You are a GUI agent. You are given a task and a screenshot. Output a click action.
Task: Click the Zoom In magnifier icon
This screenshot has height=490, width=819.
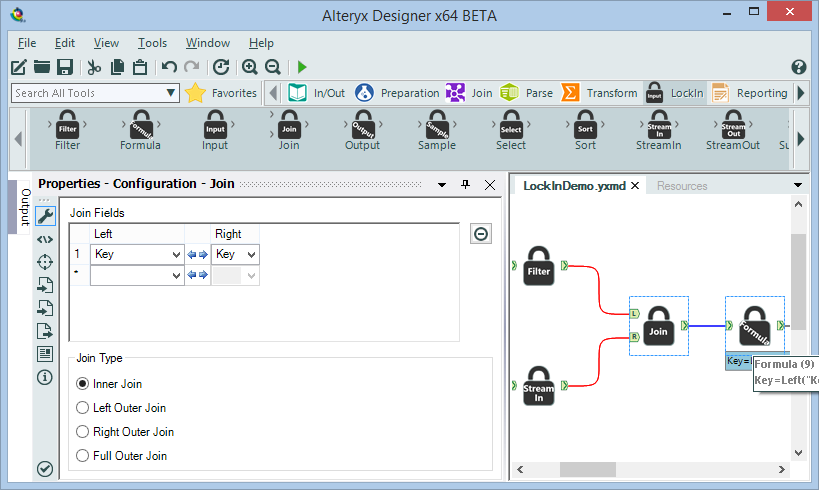tap(250, 67)
